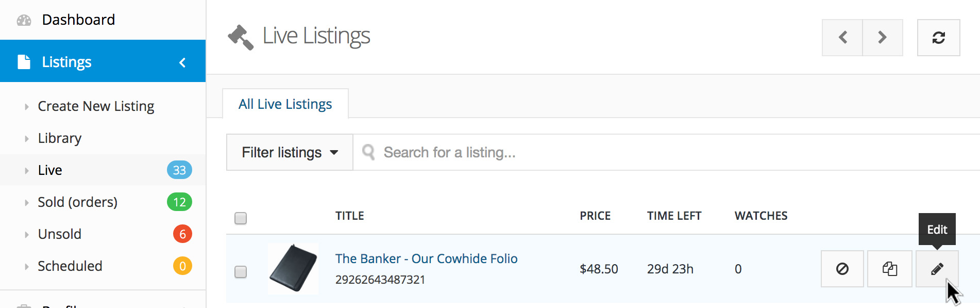This screenshot has height=308, width=980.
Task: Toggle the select-all checkbox in table header
Action: [241, 218]
